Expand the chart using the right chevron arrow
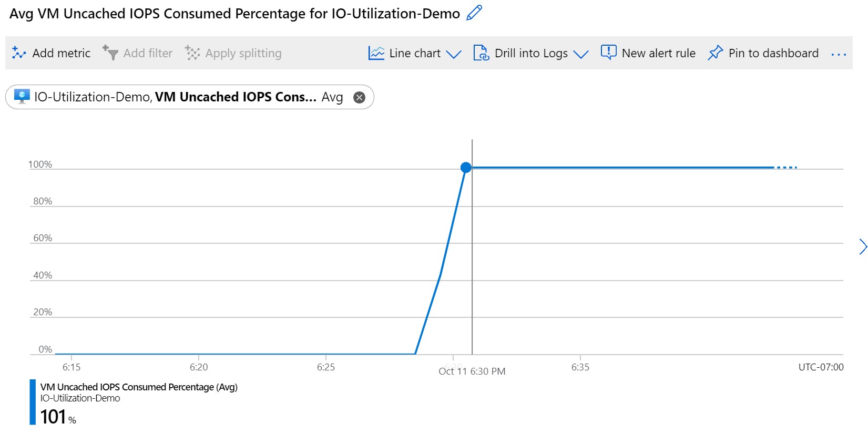Image resolution: width=868 pixels, height=434 pixels. (863, 246)
